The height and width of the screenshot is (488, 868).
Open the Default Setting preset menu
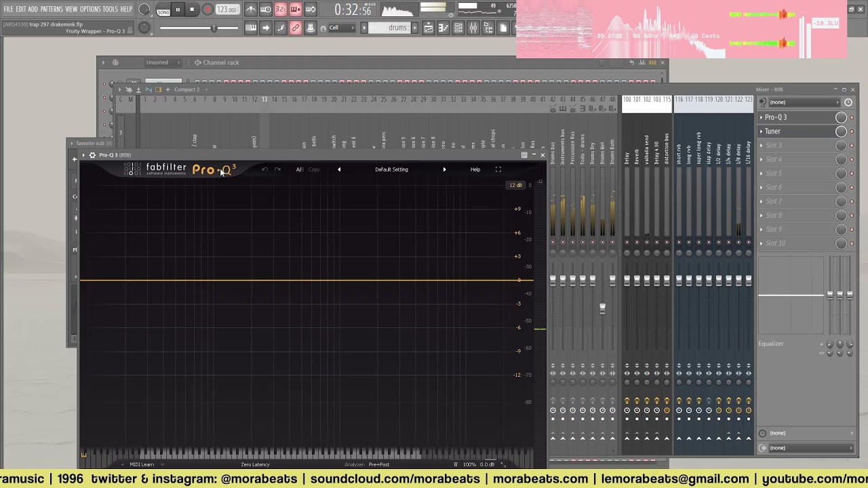(x=391, y=169)
